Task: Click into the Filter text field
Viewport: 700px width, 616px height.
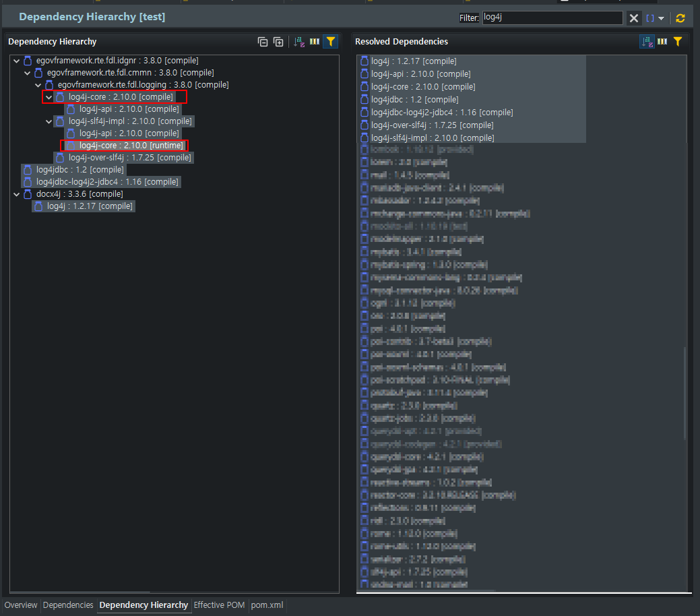Action: coord(552,18)
